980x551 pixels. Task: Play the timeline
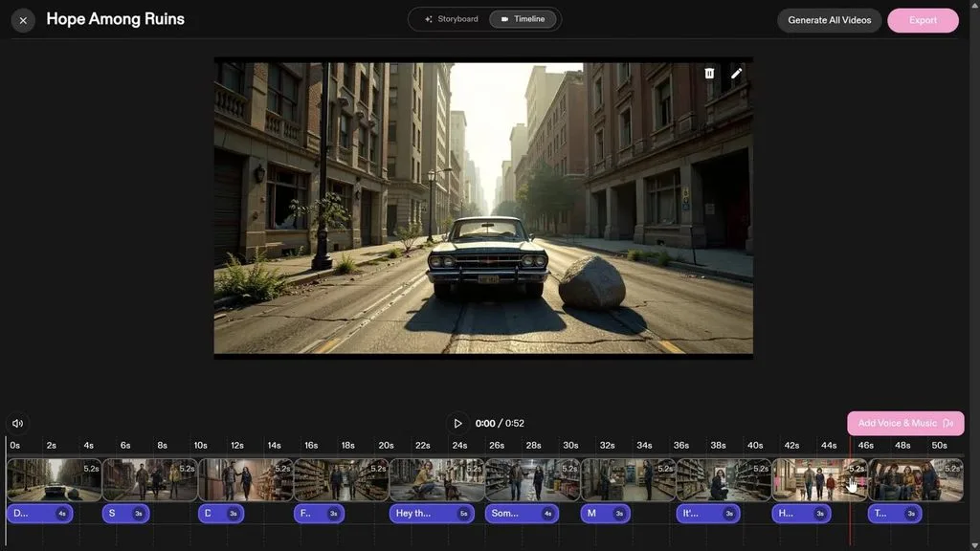click(x=457, y=424)
